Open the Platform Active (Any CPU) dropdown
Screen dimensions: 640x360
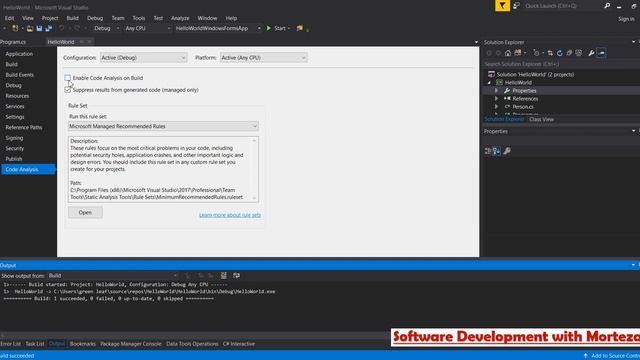click(264, 58)
